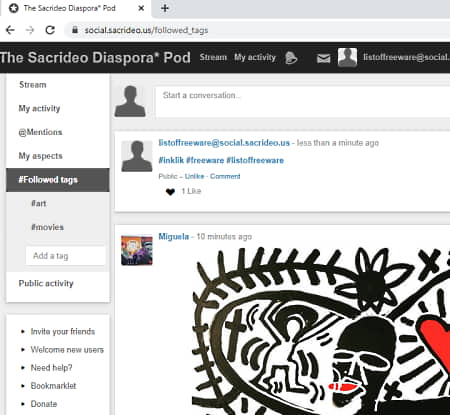The height and width of the screenshot is (415, 450).
Task: Open Public activity in sidebar
Action: tap(46, 283)
